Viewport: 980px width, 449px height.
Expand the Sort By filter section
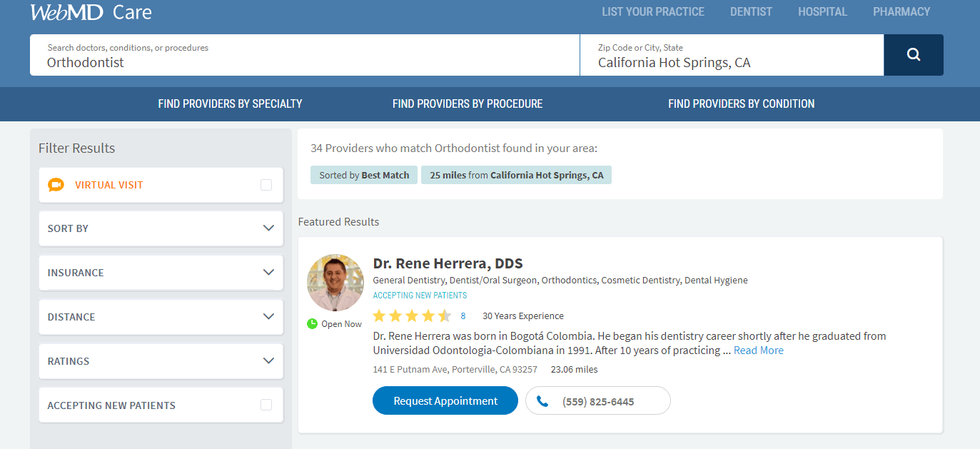click(269, 228)
